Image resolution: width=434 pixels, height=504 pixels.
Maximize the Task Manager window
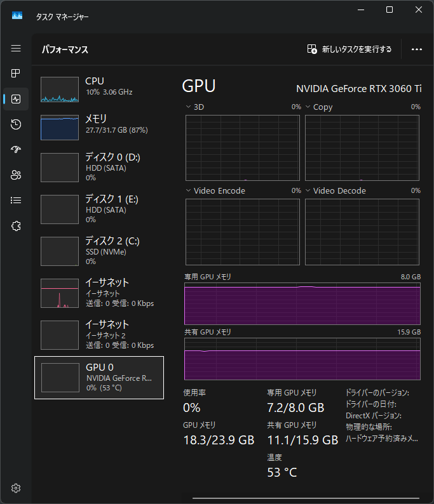[390, 10]
